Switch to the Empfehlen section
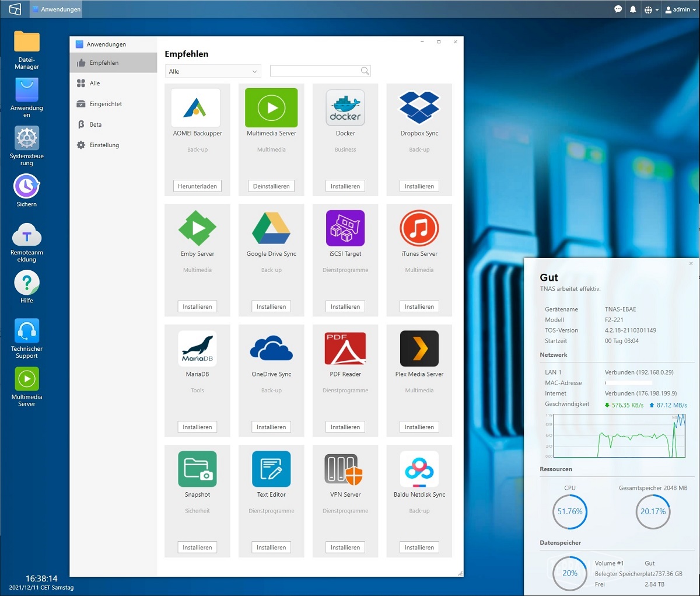The width and height of the screenshot is (700, 596). 113,63
